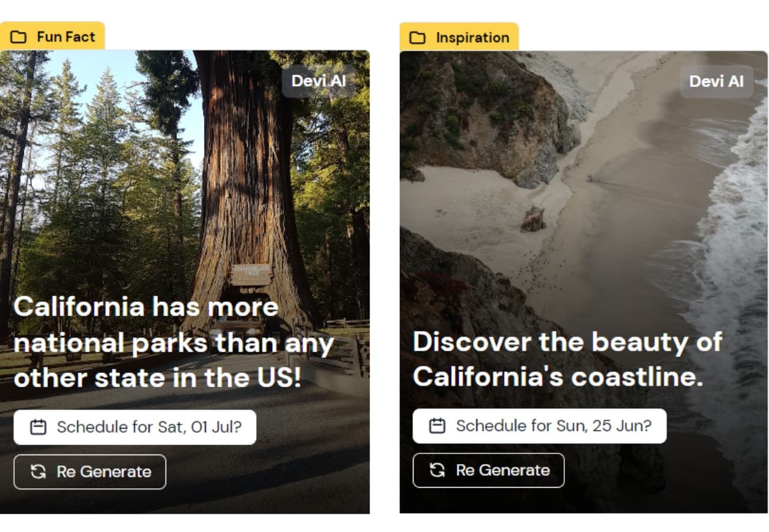Click the wooden sign on the redwood trunk
This screenshot has width=769, height=532.
click(251, 274)
